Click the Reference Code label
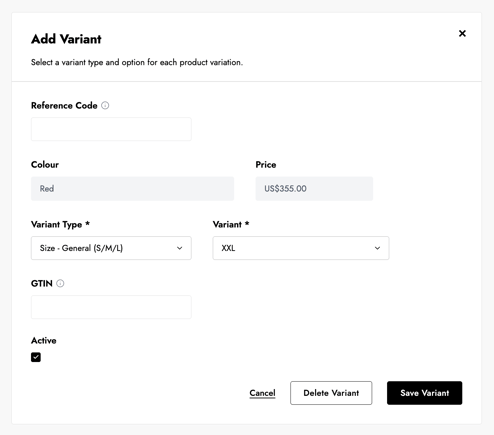Viewport: 494px width, 435px height. pos(64,106)
